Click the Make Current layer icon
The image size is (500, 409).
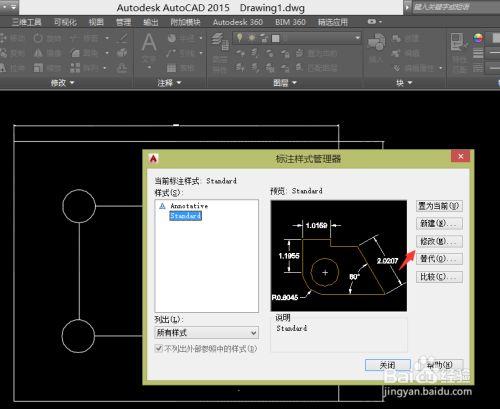pyautogui.click(x=299, y=53)
